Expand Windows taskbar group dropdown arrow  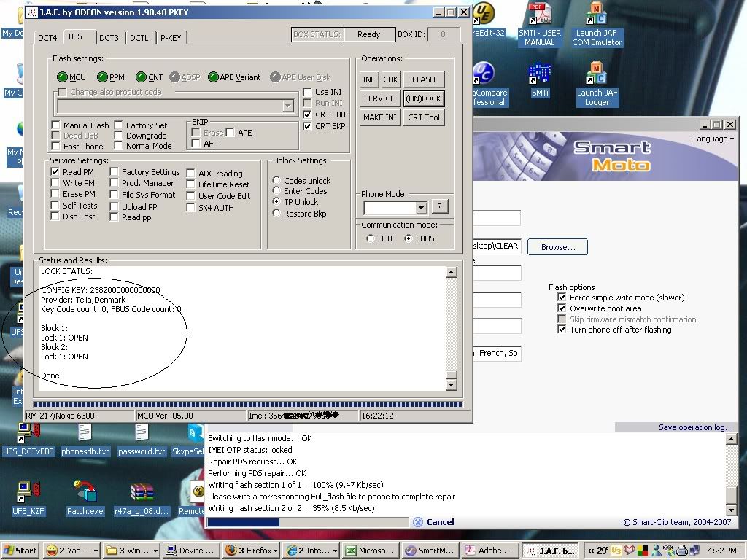(155, 551)
